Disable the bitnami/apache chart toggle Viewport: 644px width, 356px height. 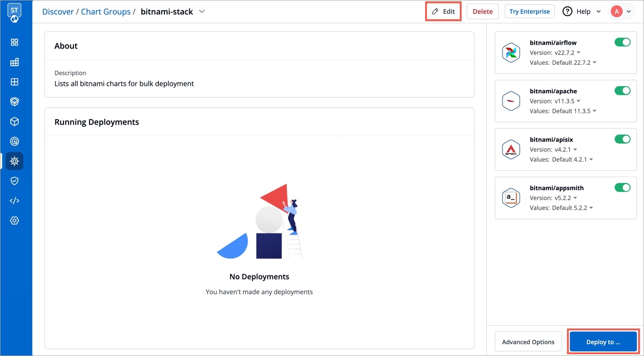coord(622,91)
